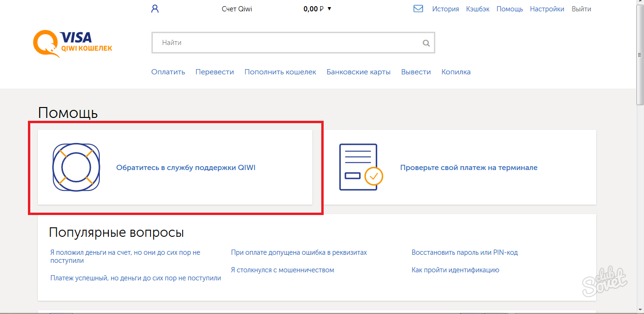This screenshot has width=644, height=314.
Task: Go to Банковские карты
Action: click(359, 72)
